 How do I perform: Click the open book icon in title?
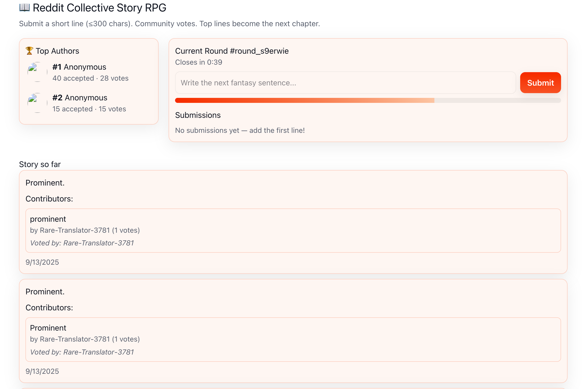pyautogui.click(x=24, y=7)
